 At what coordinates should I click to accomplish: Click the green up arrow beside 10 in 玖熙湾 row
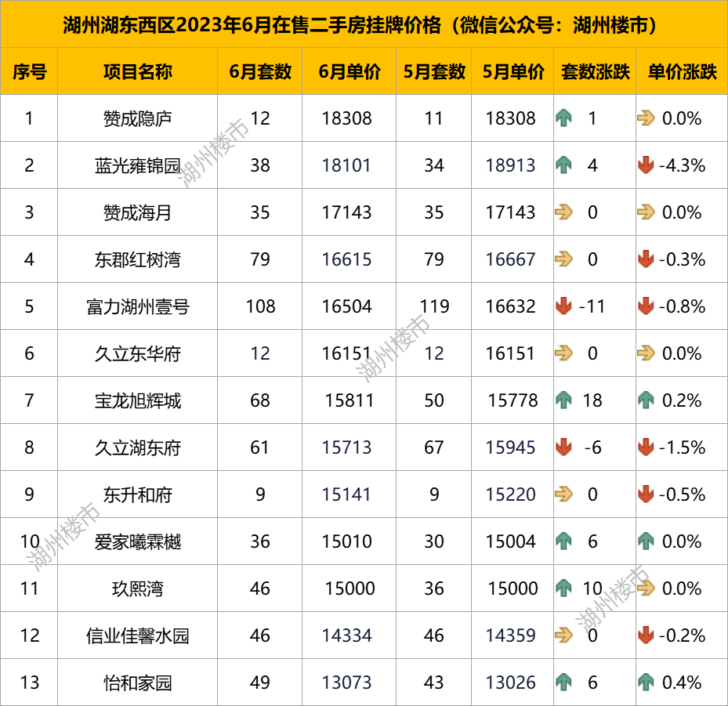click(563, 588)
